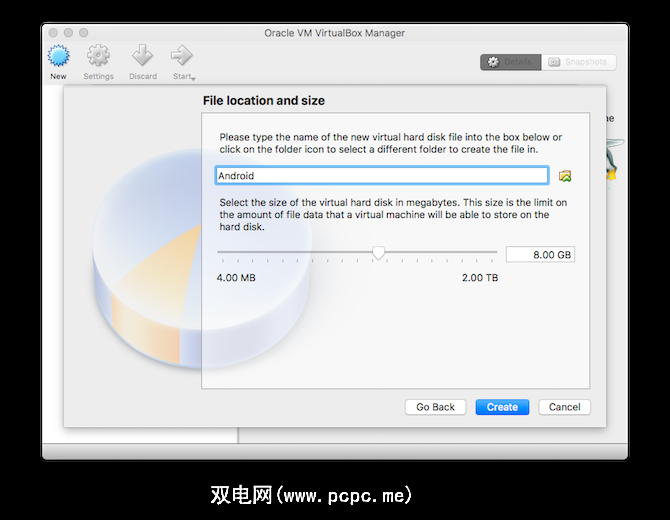Click the disk size slider handle
Screen dimensions: 670x520
(x=378, y=253)
